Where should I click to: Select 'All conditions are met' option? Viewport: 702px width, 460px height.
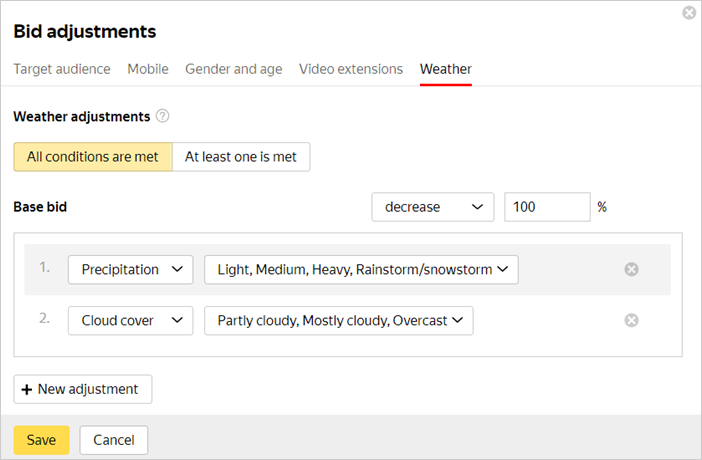[x=93, y=157]
